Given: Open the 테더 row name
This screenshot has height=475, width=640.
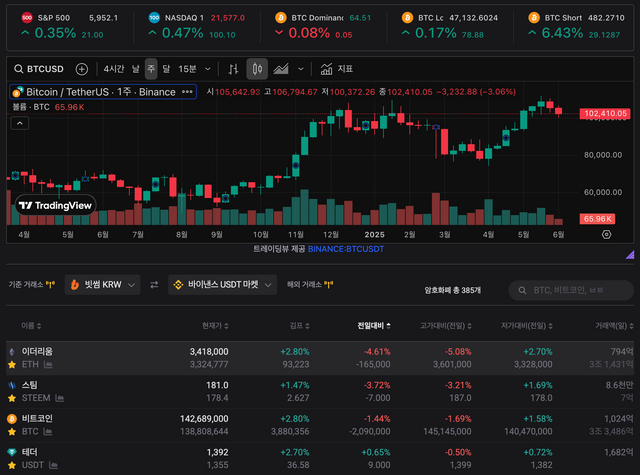Looking at the screenshot, I should click(29, 452).
